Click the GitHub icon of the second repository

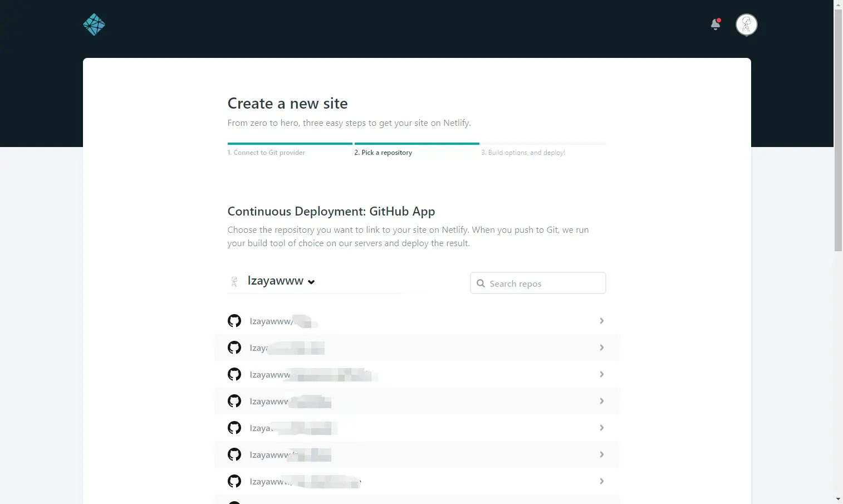[234, 348]
